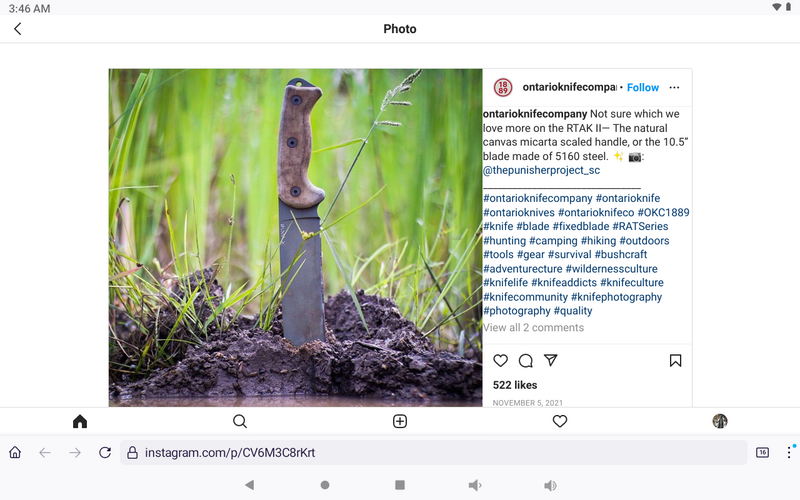Open #wildernessculture hashtag

(x=612, y=269)
